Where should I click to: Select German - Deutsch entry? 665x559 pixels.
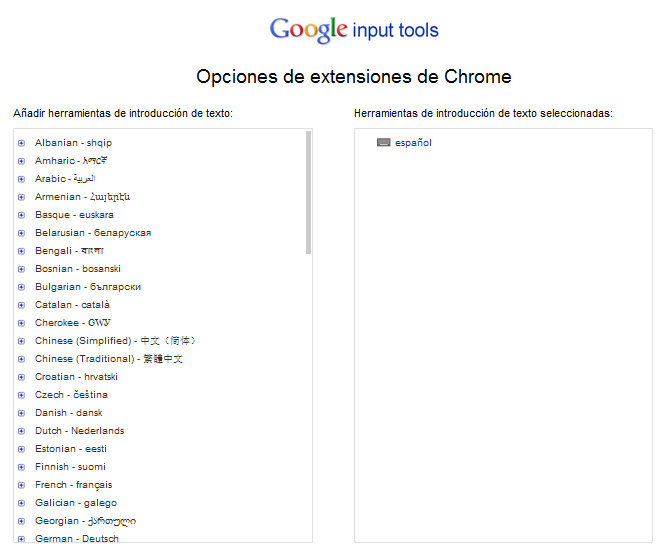76,539
